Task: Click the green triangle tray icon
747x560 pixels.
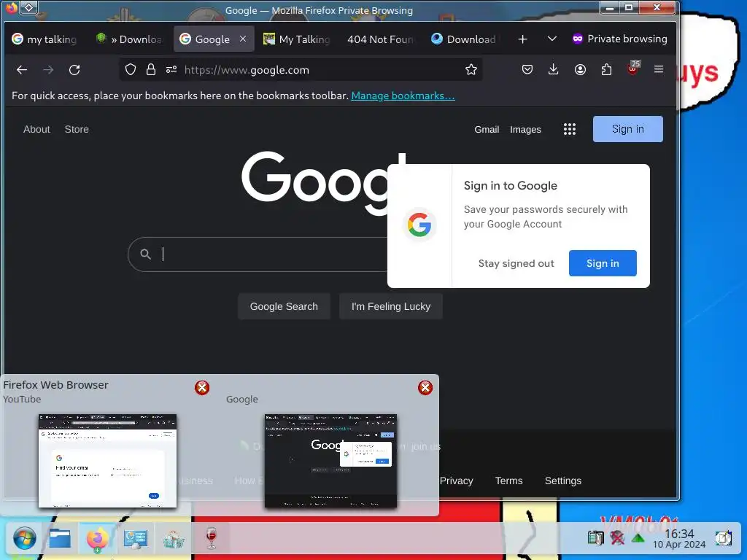Action: [638, 539]
